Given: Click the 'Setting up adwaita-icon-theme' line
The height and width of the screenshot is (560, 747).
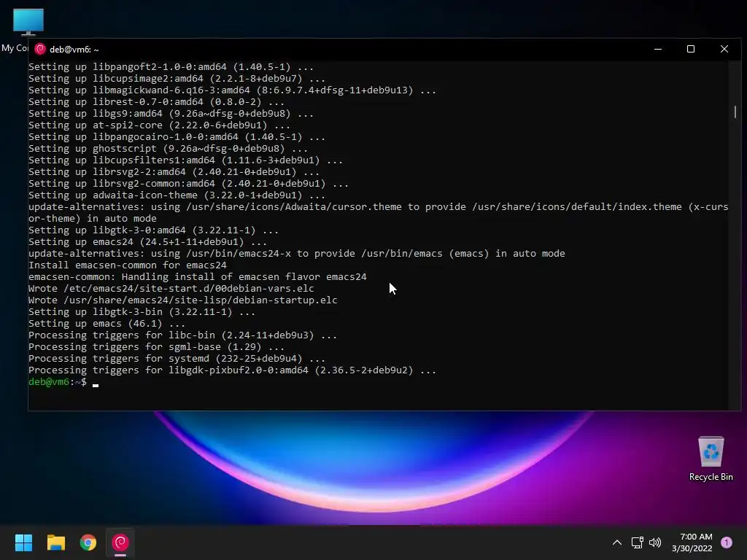Looking at the screenshot, I should 177,195.
